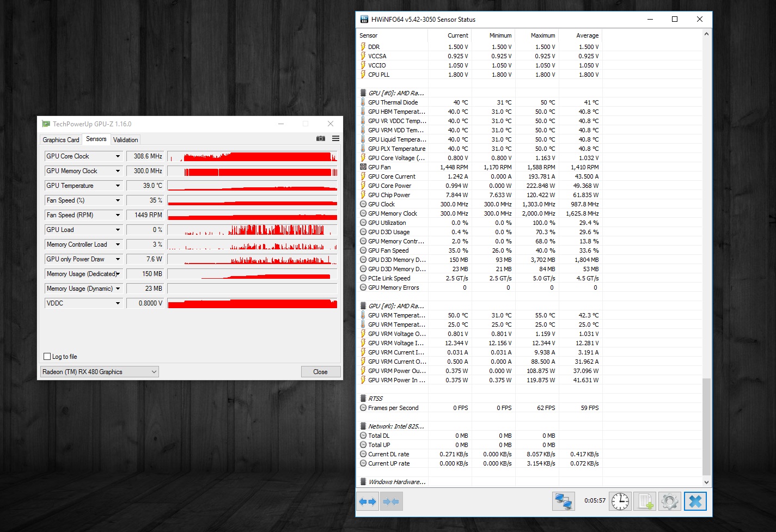Open the GPU-Z hamburger menu
Viewport: 776px width, 532px height.
(x=335, y=139)
